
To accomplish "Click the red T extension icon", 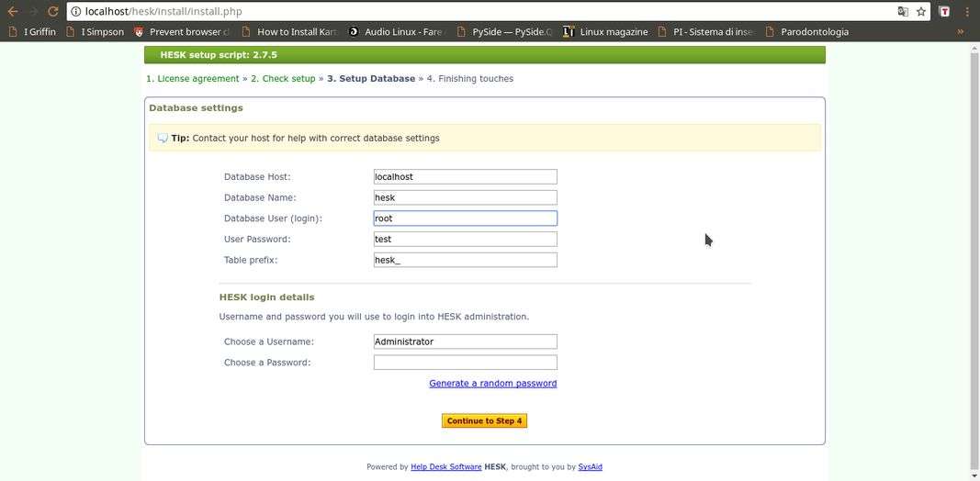I will (946, 11).
